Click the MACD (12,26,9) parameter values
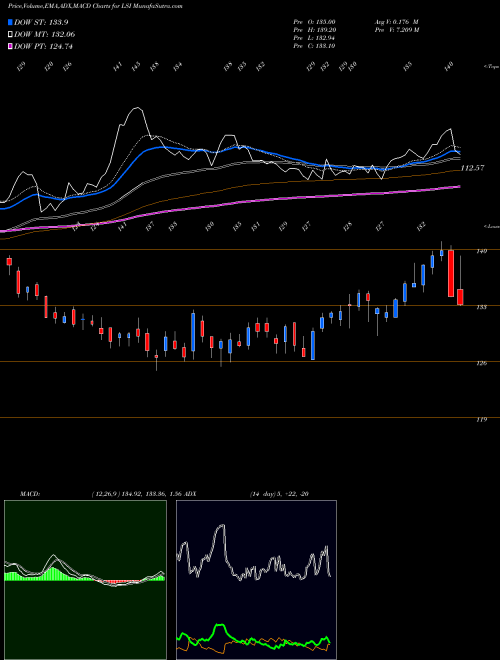The width and height of the screenshot is (500, 660). (x=136, y=494)
